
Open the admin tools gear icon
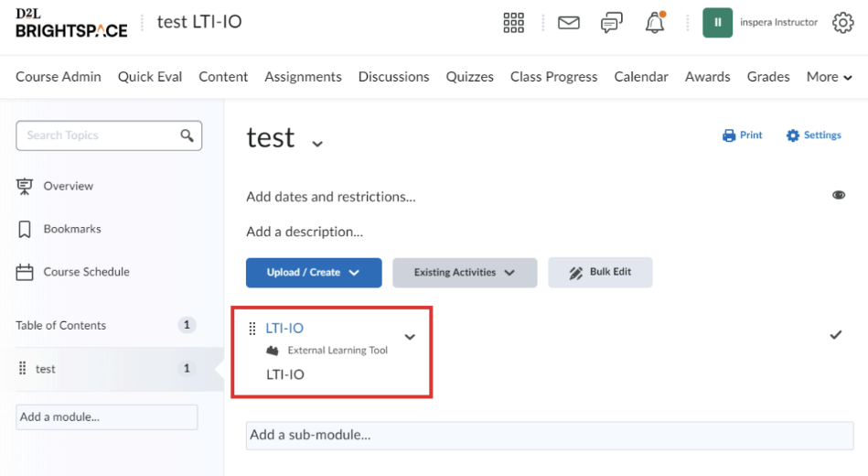842,23
